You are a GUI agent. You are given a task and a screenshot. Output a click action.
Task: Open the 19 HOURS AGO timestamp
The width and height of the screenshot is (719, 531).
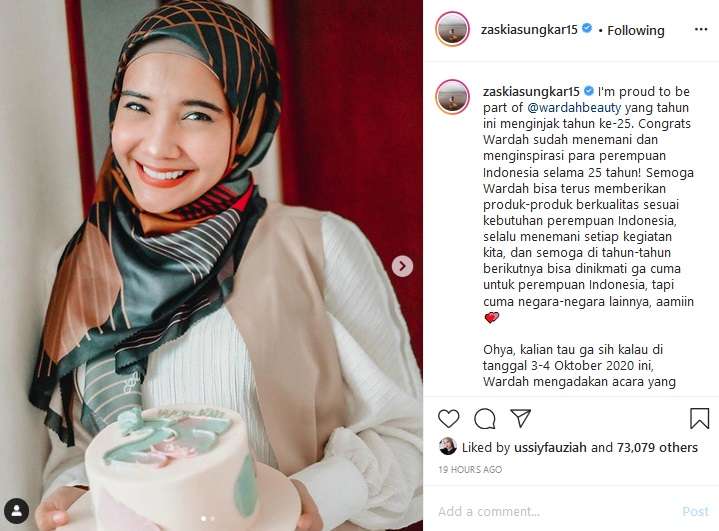tap(470, 470)
